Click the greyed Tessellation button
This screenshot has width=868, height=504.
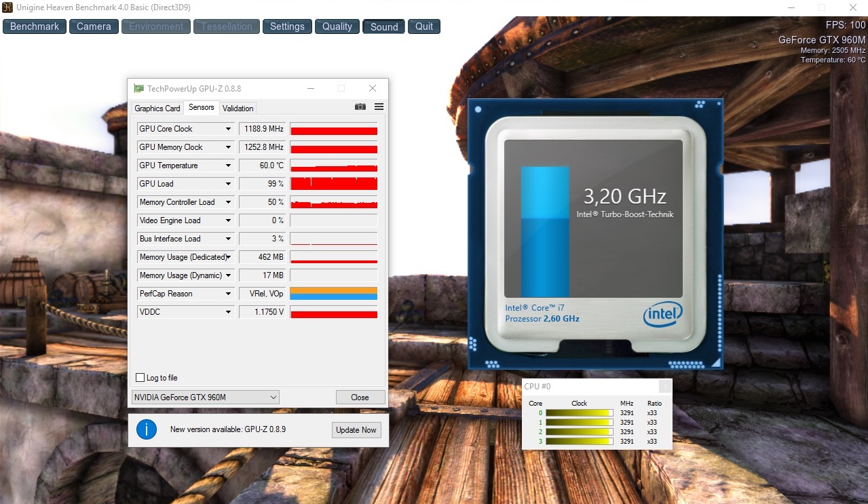pos(227,26)
